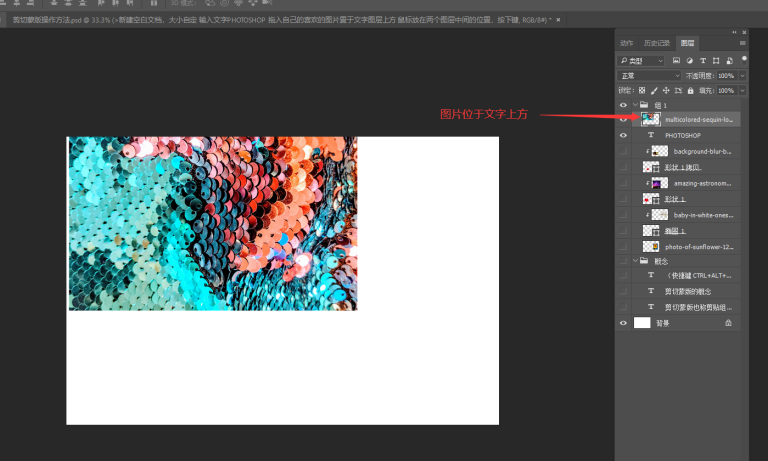Filter layers by type (T icon)
This screenshot has width=768, height=461.
703,61
